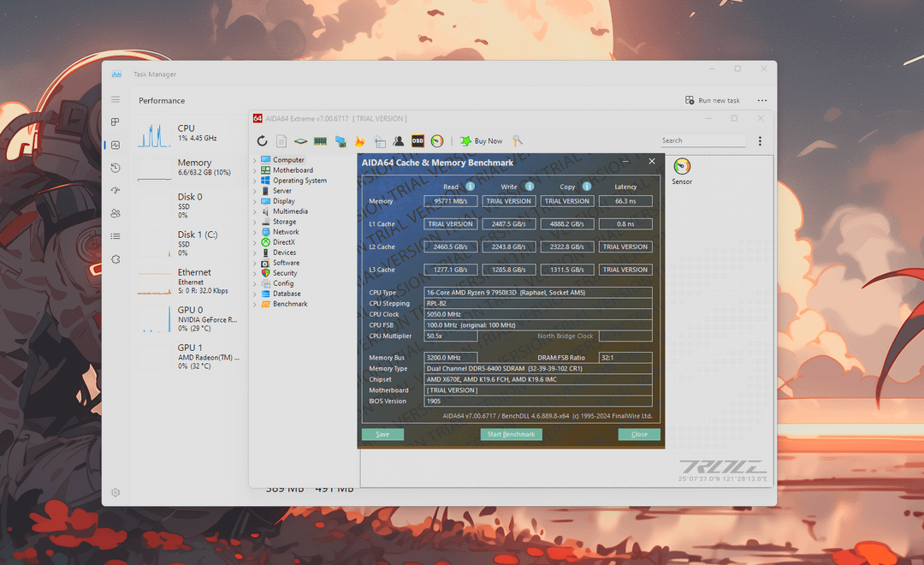This screenshot has height=565, width=924.
Task: Click the magnifier key icon after Buy Now
Action: point(517,141)
